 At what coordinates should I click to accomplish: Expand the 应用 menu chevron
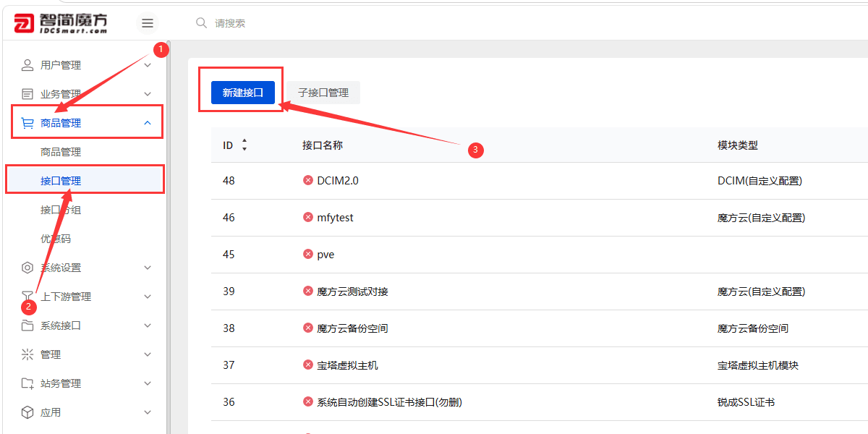[148, 412]
